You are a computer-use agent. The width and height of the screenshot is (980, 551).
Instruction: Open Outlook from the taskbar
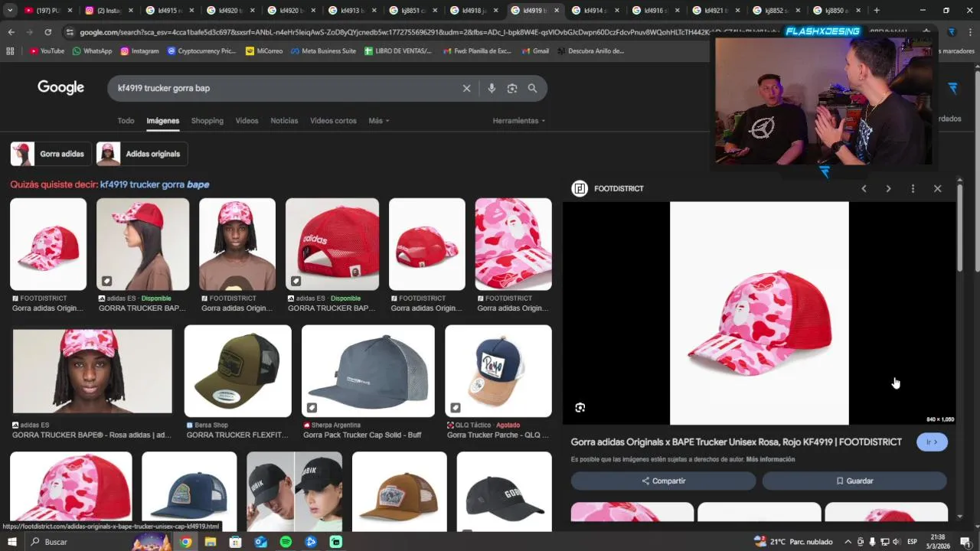click(x=260, y=542)
